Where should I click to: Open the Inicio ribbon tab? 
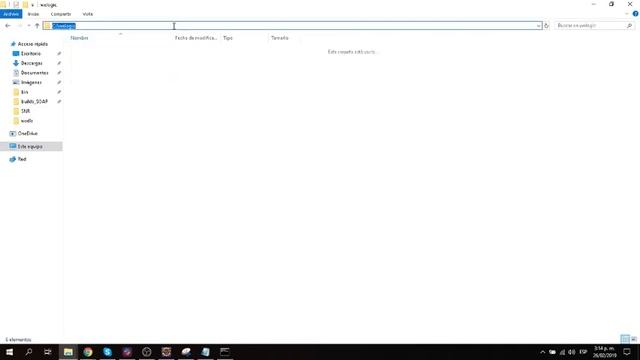pyautogui.click(x=33, y=14)
